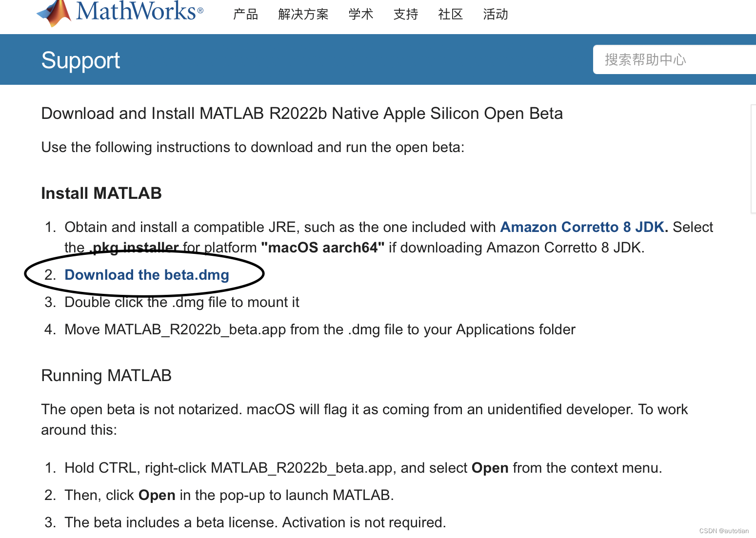Click the page title about MATLAB R2022b Beta
The height and width of the screenshot is (538, 756).
pos(302,113)
